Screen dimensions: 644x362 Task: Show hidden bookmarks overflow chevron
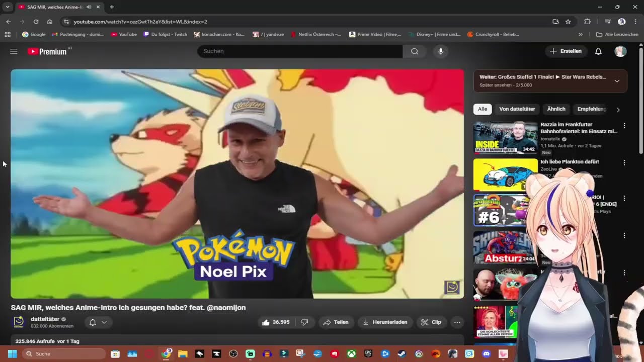(581, 35)
